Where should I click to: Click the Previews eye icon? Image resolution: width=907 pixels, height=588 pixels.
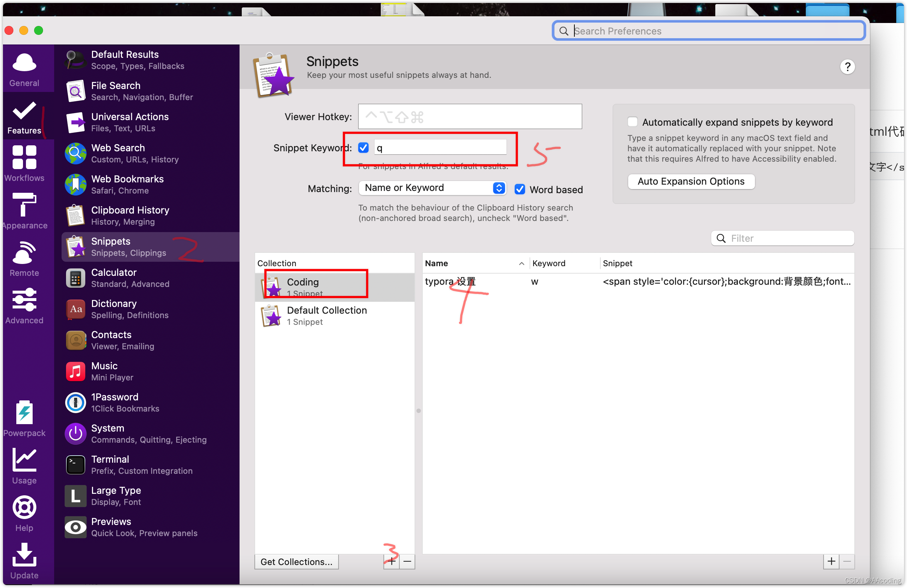pyautogui.click(x=75, y=528)
